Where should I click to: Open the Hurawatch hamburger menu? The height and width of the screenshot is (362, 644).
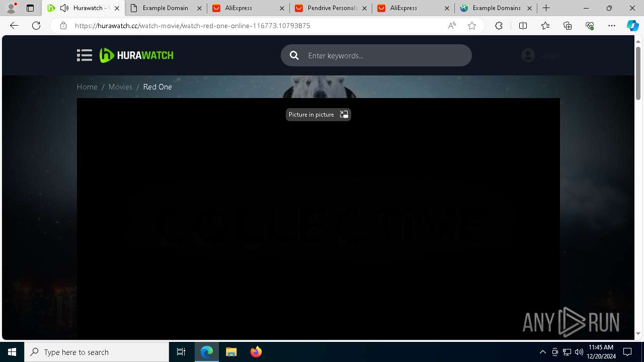tap(85, 55)
